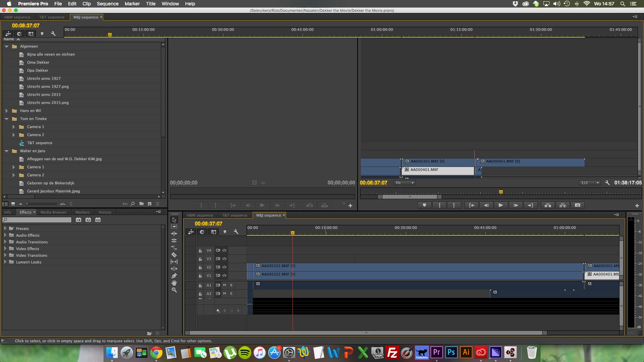Switch to the Media Browser tab
Screen dimensions: 644x362
pos(53,212)
